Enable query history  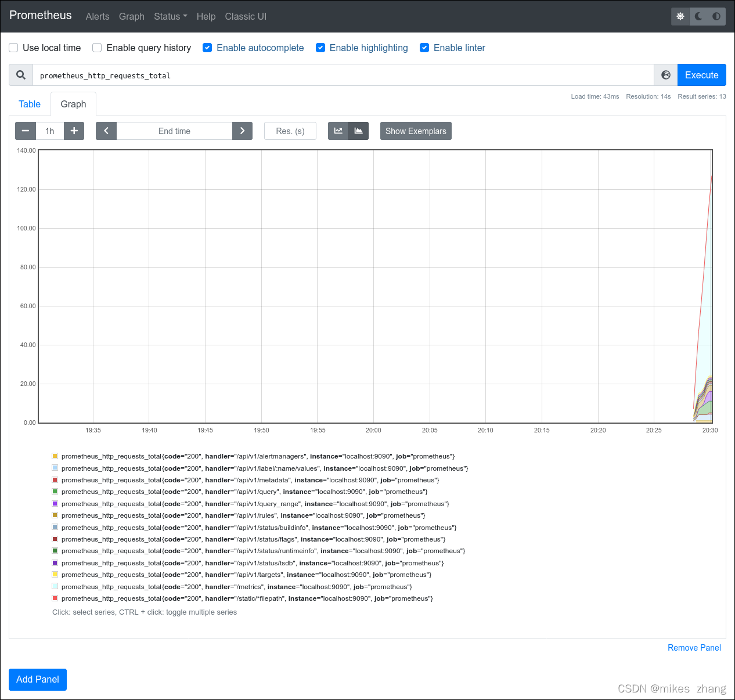(96, 48)
